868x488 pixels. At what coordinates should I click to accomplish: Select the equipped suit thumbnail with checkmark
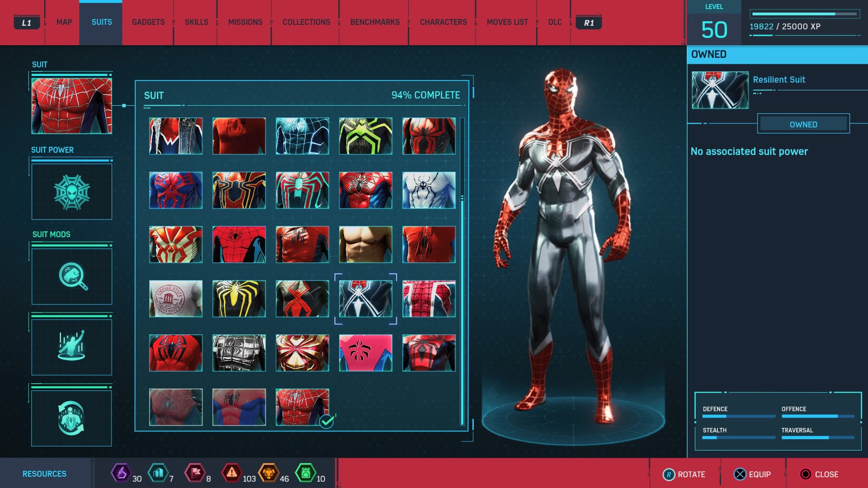(302, 407)
